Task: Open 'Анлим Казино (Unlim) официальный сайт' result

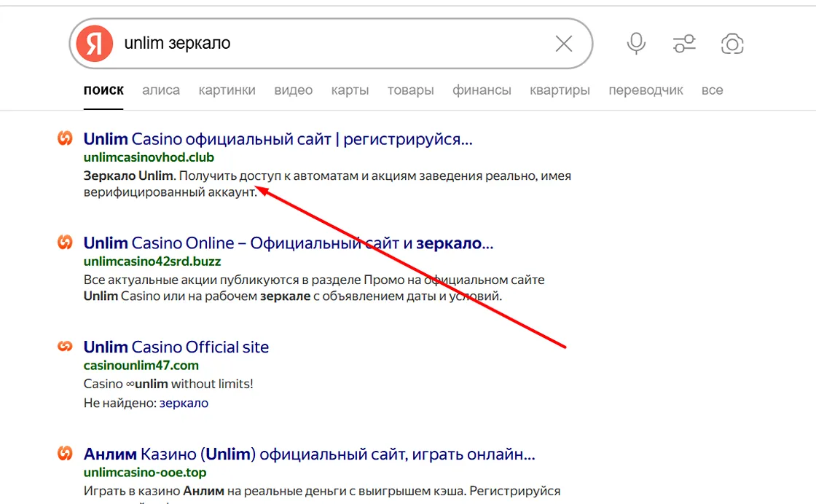Action: [x=309, y=454]
